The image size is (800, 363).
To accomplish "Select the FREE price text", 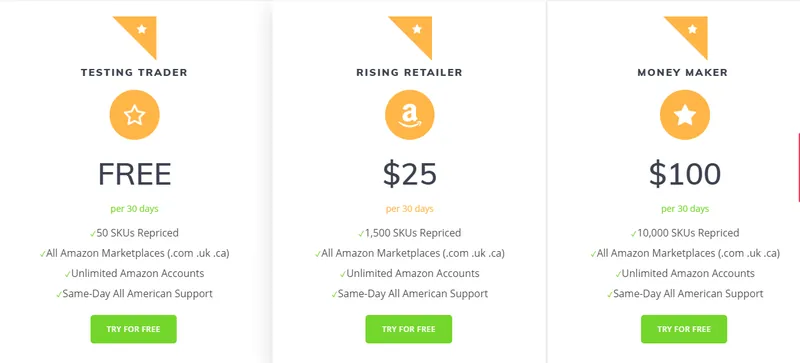I will coord(135,174).
